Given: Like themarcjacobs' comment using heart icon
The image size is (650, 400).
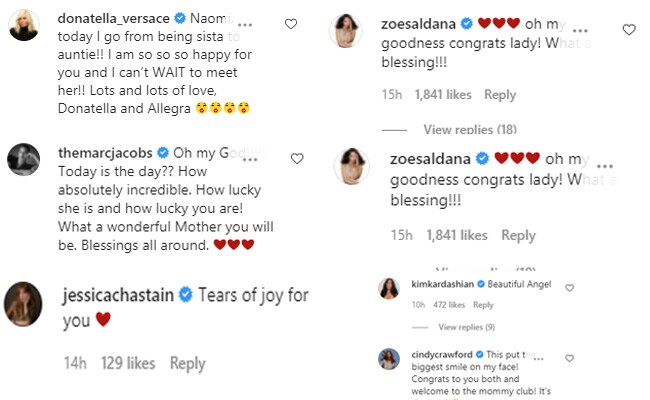Looking at the screenshot, I should click(x=297, y=159).
